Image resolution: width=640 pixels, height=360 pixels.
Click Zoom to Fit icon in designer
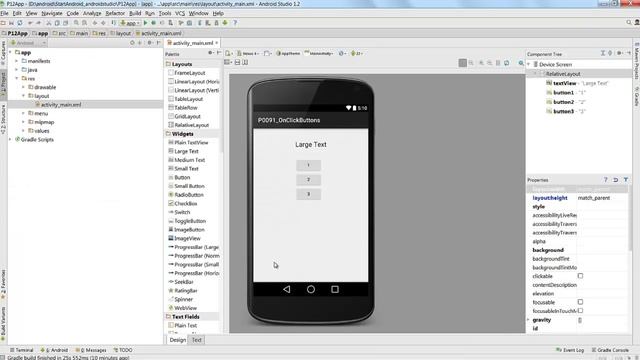(x=462, y=63)
